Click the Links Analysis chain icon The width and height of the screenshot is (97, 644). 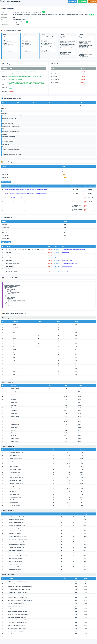click(2, 217)
